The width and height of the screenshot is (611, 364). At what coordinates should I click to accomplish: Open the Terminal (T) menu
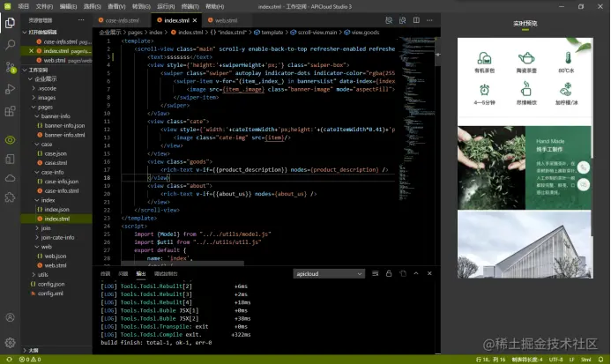point(190,7)
